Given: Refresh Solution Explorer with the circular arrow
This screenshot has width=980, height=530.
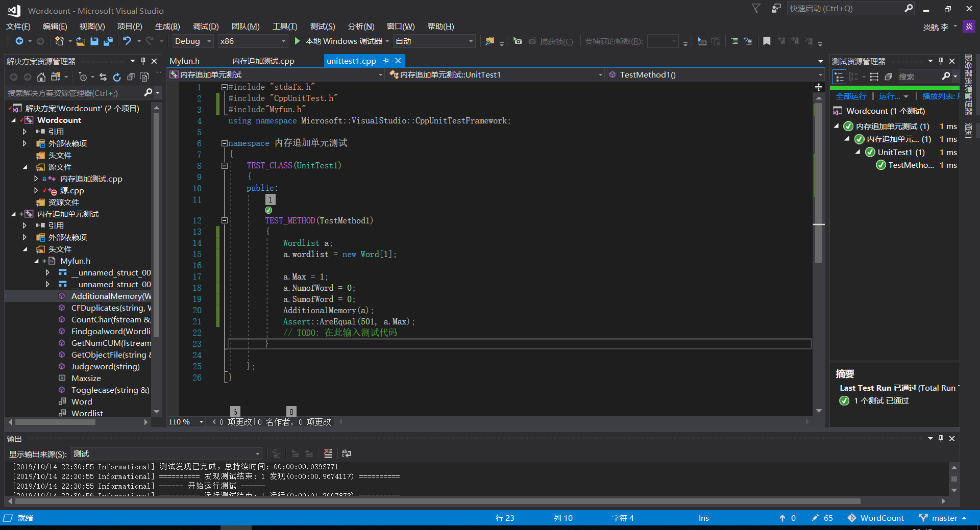Looking at the screenshot, I should coord(117,77).
